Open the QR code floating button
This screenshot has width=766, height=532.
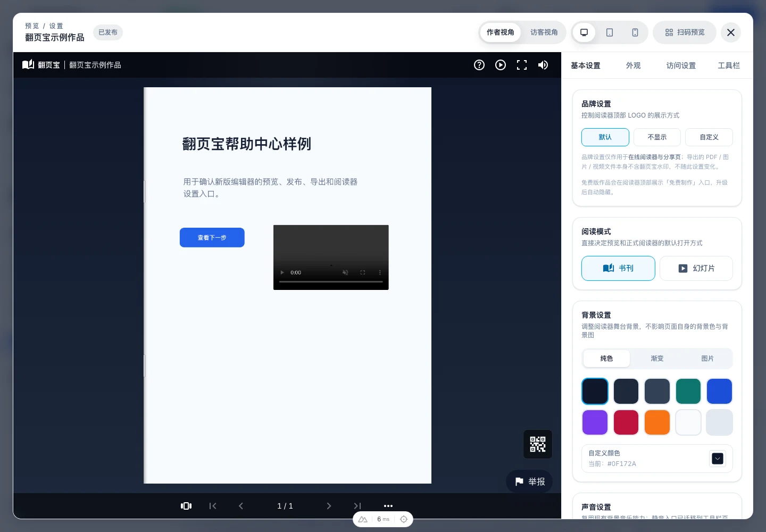[538, 444]
